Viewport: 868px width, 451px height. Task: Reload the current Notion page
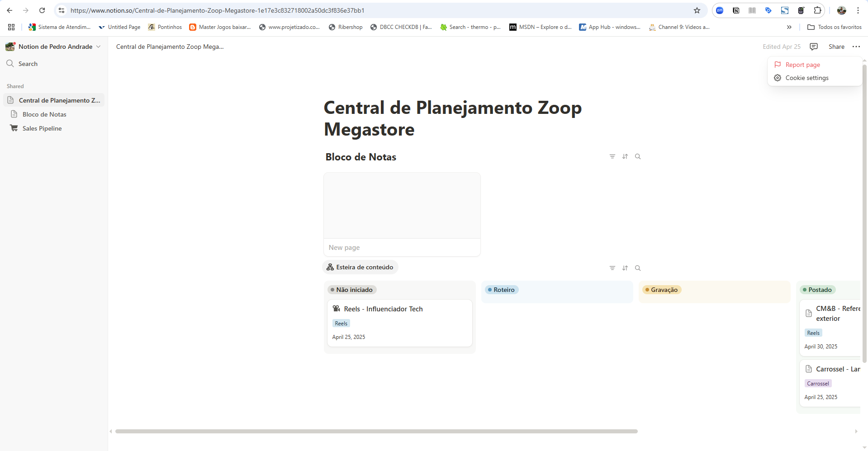pos(42,10)
